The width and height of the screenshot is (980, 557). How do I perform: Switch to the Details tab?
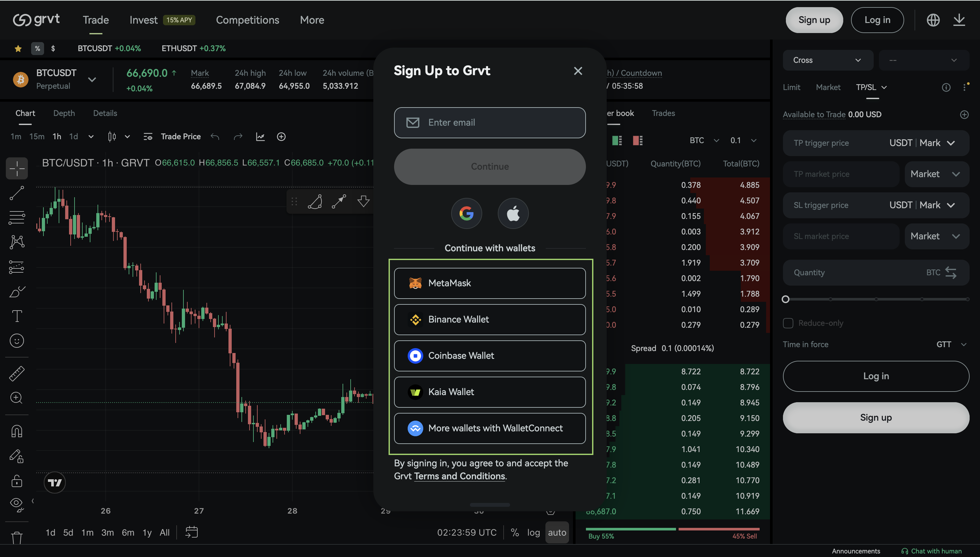pyautogui.click(x=105, y=113)
